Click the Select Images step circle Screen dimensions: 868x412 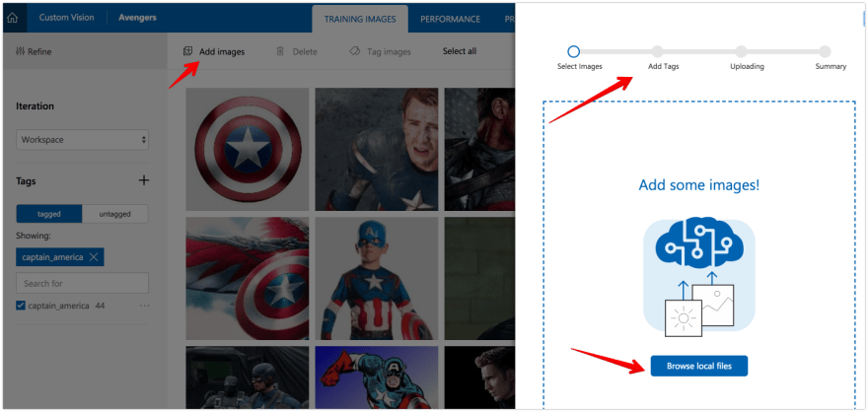[x=574, y=52]
